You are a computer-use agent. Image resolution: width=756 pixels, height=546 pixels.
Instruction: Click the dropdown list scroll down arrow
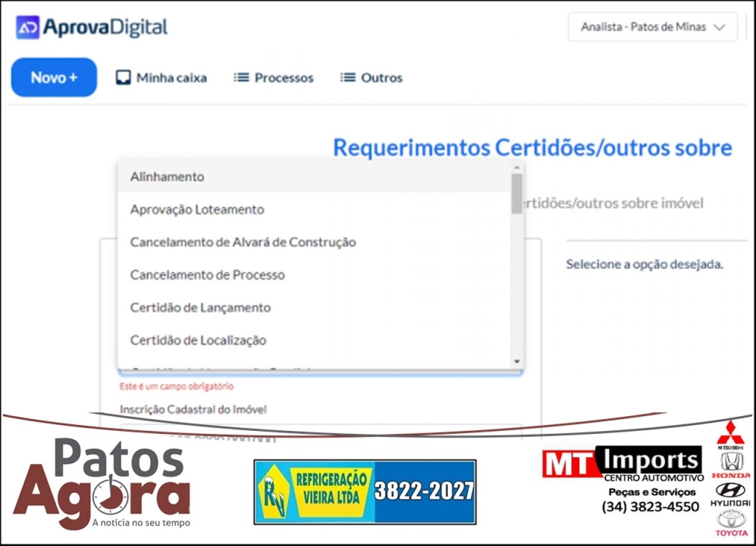[517, 361]
